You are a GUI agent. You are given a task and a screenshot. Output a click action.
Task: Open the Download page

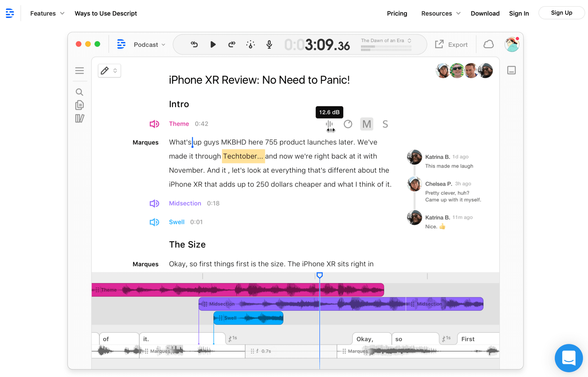[x=485, y=14]
